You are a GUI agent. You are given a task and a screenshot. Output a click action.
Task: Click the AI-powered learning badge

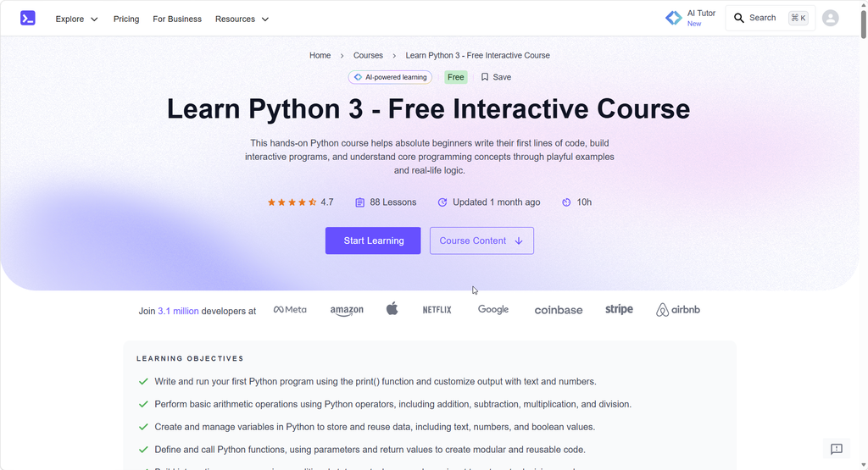pos(390,77)
